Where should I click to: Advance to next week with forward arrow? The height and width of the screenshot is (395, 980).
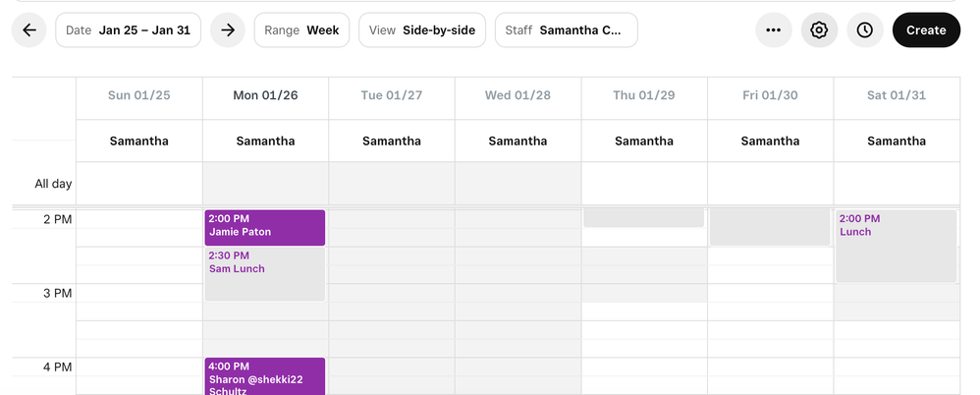coord(228,30)
